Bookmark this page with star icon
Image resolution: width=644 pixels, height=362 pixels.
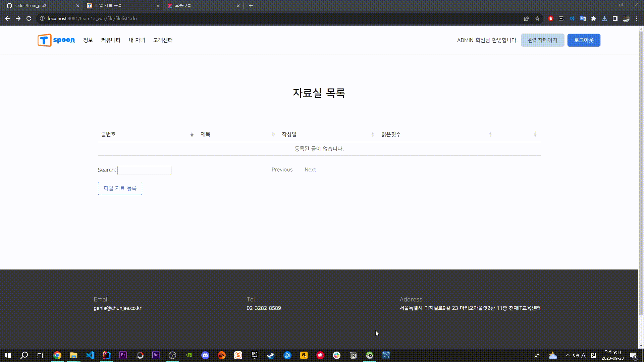537,18
